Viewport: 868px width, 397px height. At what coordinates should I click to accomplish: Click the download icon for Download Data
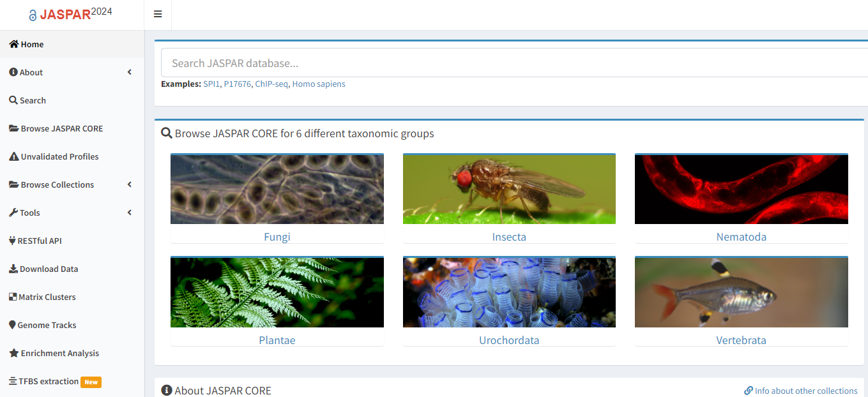click(x=13, y=269)
